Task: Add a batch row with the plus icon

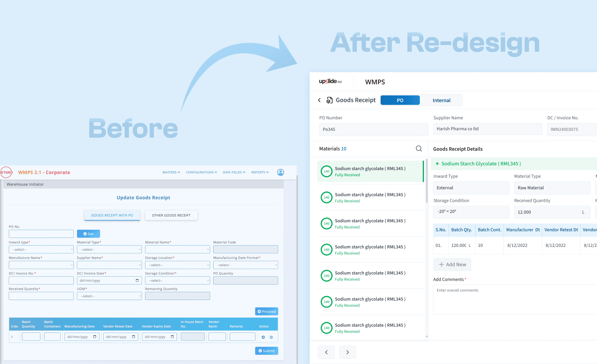Action: pyautogui.click(x=263, y=337)
